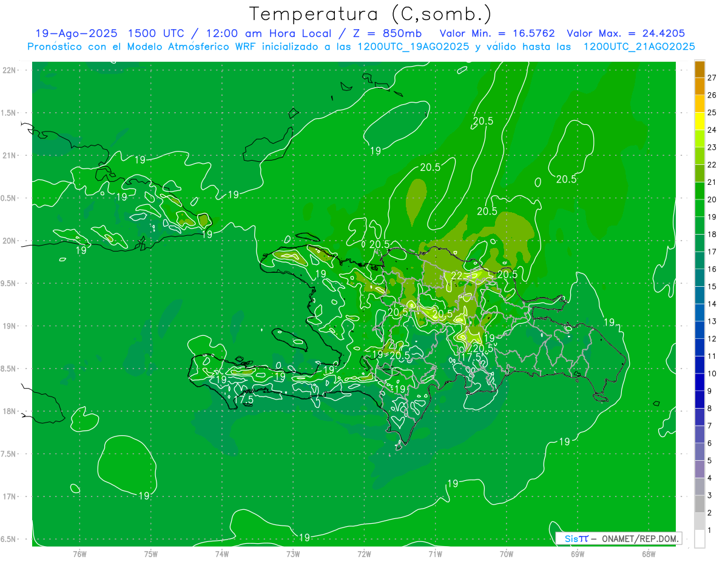Viewport: 728px width, 562px height.
Task: Click the latitude axis label "18N"
Action: 9,412
